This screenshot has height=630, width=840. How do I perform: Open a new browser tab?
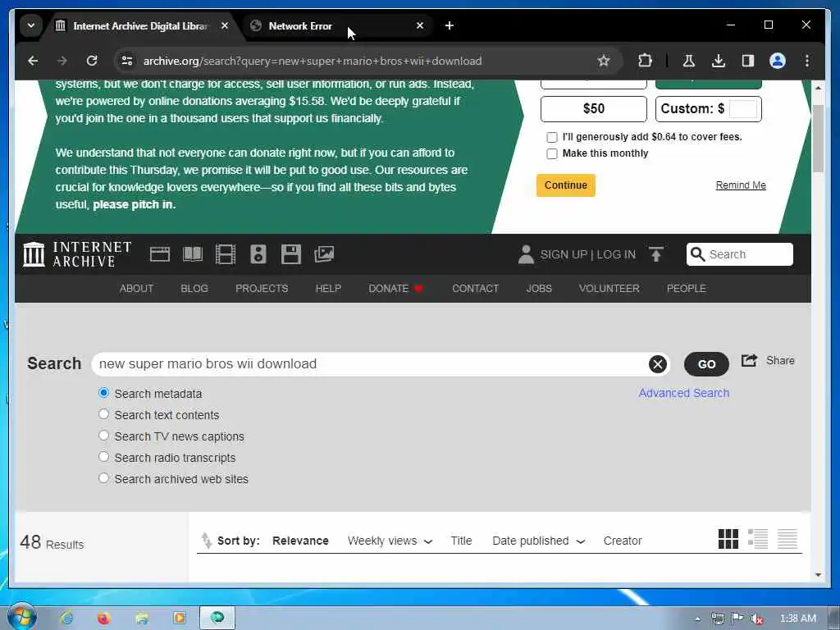click(450, 25)
